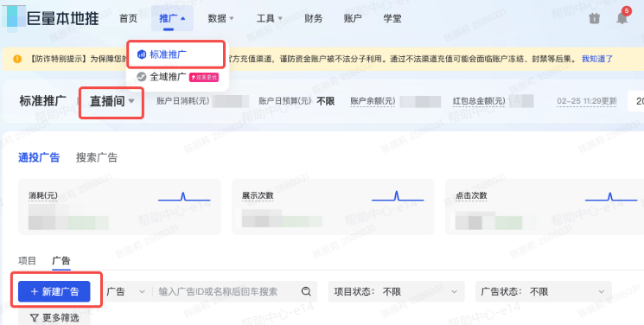
Task: Go to 首页
Action: tap(128, 18)
